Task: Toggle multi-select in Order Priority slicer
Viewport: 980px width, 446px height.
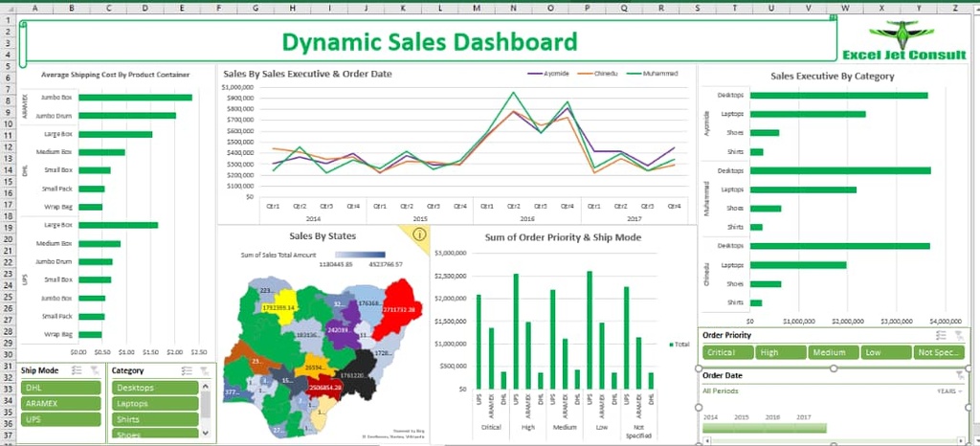Action: tap(942, 335)
